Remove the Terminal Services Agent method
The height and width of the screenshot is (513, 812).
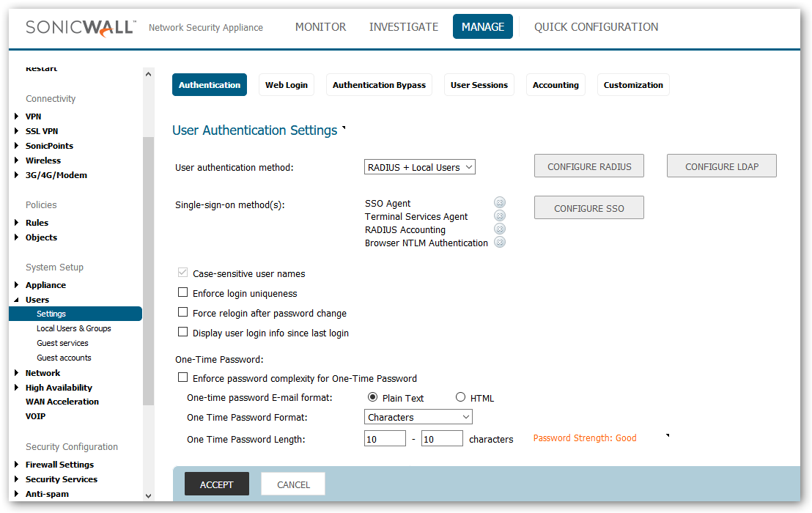[x=500, y=215]
